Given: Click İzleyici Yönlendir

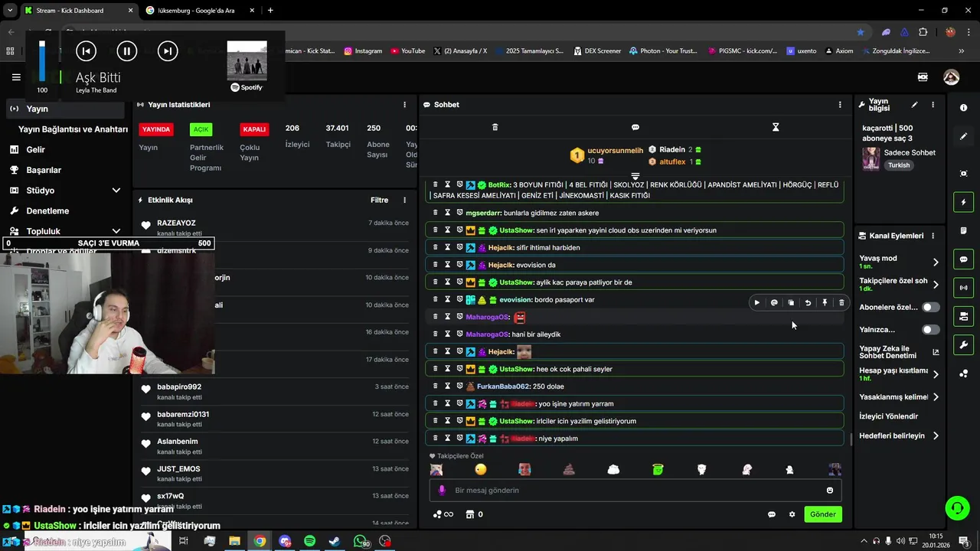Looking at the screenshot, I should (888, 416).
